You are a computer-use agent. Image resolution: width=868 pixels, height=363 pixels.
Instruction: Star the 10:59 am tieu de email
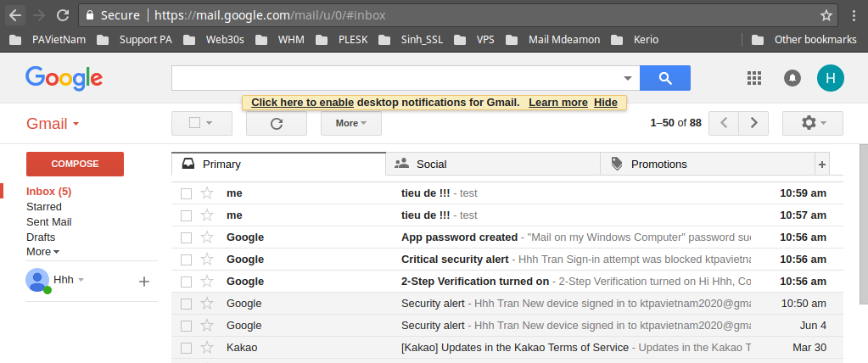206,193
